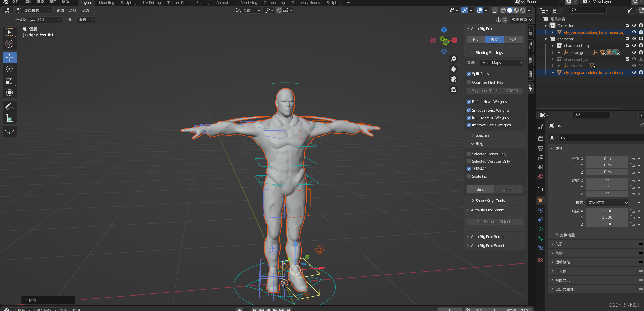Uncheck Improve Heels Weights
The image size is (644, 311).
469,125
